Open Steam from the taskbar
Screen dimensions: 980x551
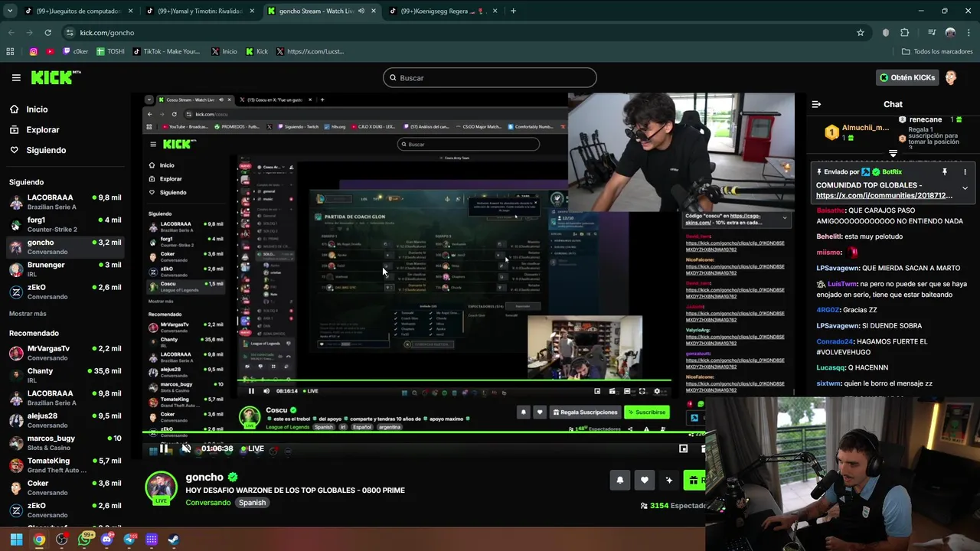(x=174, y=540)
